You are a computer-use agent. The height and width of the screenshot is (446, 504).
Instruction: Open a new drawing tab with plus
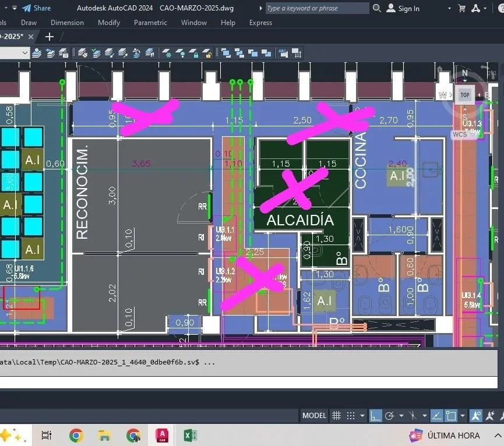coord(50,37)
